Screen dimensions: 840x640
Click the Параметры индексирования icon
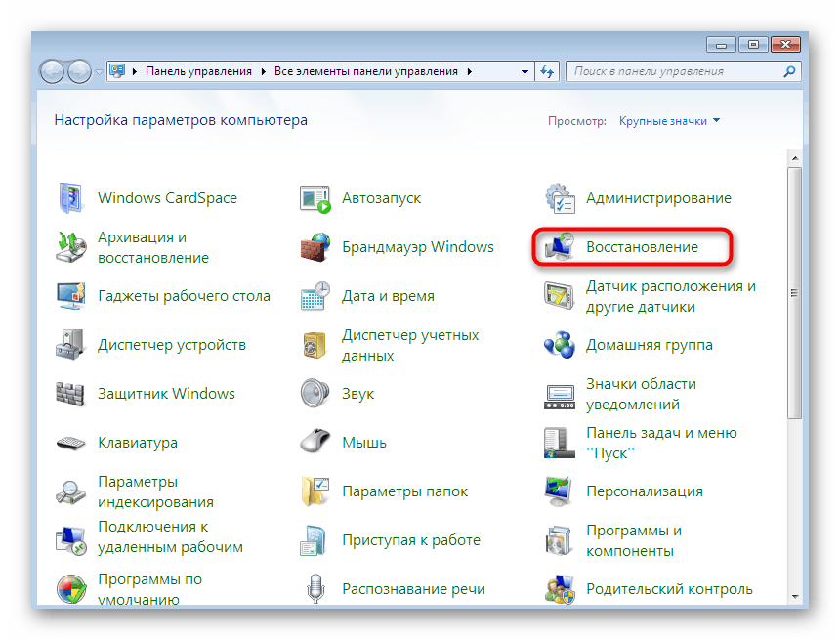pos(70,491)
